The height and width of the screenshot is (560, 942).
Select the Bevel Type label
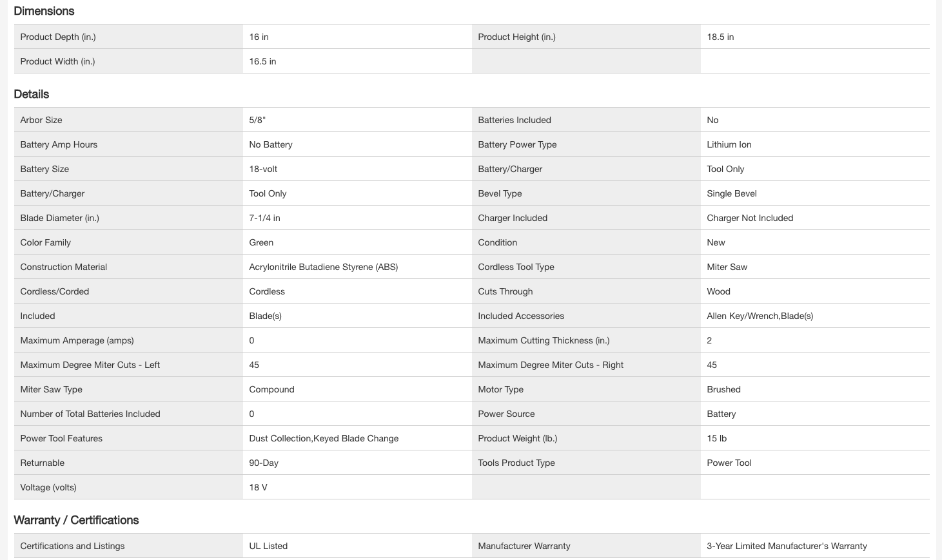pos(500,193)
